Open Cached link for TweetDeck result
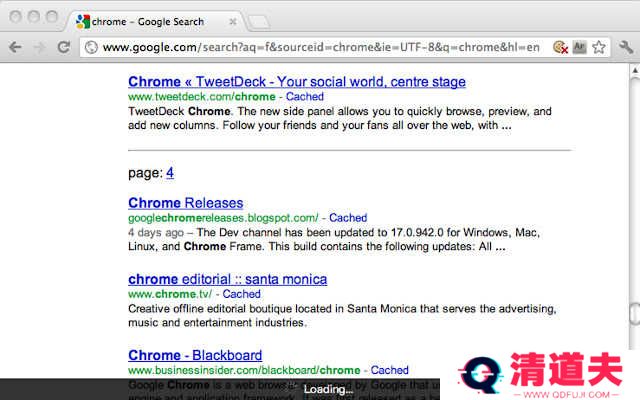Viewport: 640px width, 400px height. pos(305,97)
